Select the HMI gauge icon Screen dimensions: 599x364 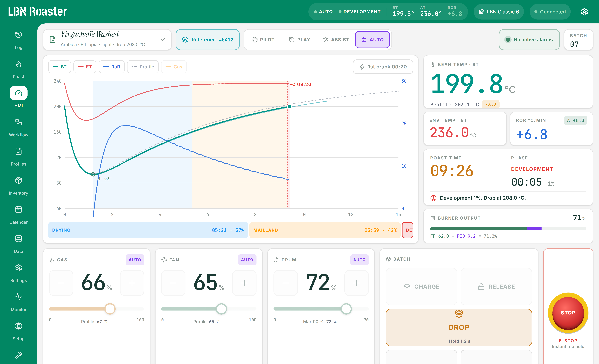19,93
